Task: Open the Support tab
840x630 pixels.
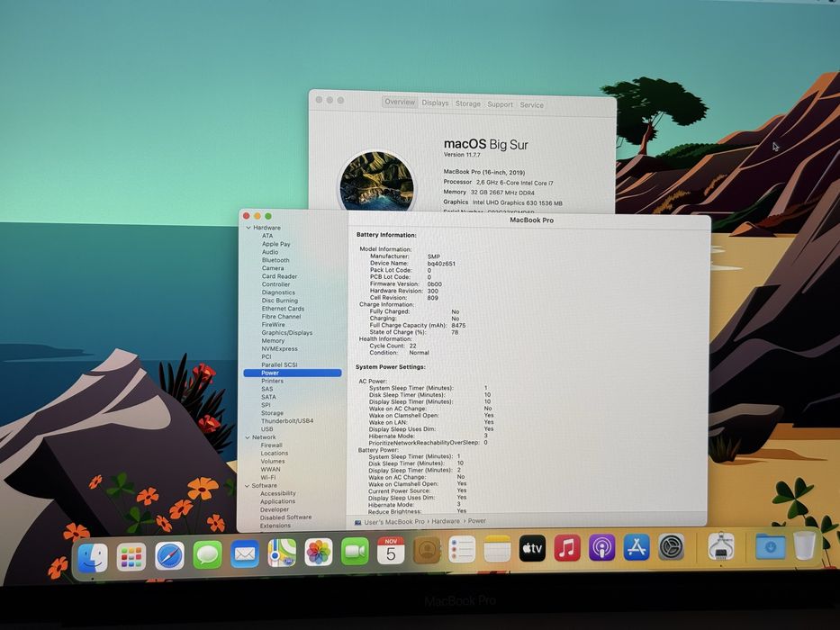Action: (500, 104)
